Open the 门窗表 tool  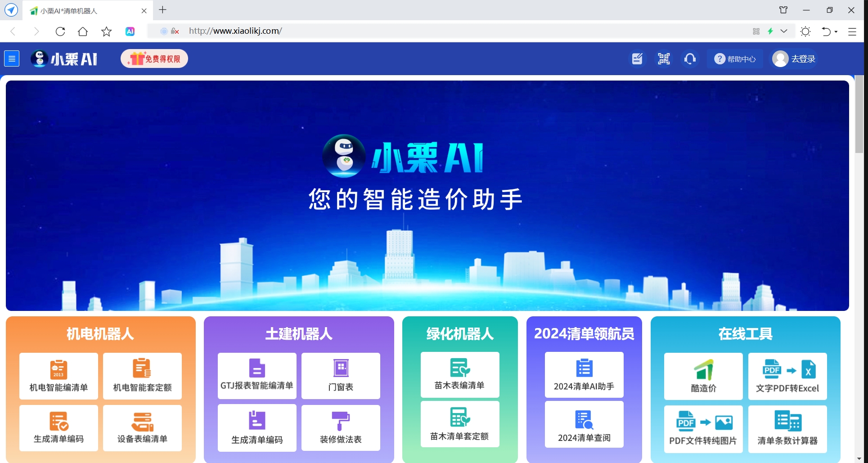click(x=341, y=376)
